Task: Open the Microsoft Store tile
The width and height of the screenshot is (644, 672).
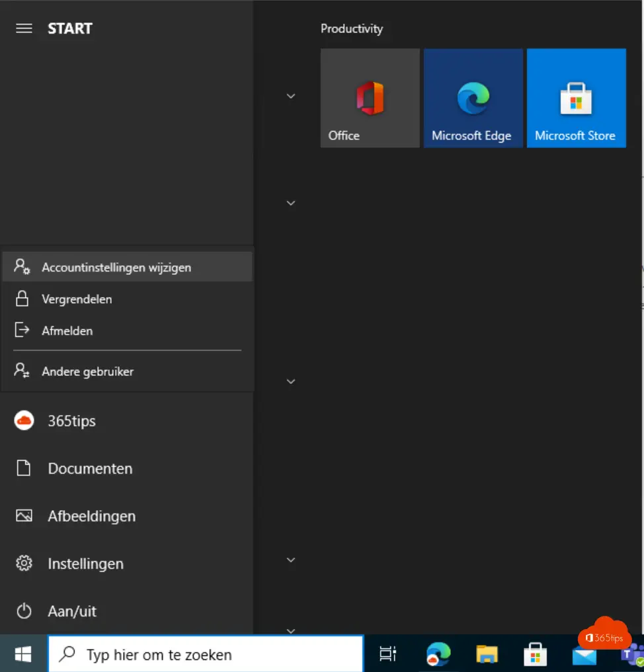Action: pyautogui.click(x=577, y=98)
